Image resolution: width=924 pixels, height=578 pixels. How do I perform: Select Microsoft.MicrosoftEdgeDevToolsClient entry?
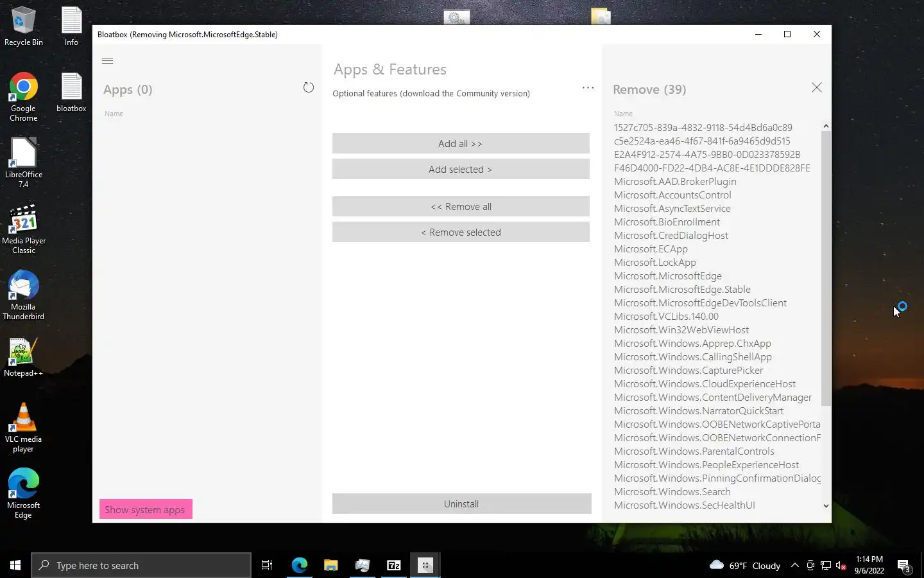point(700,302)
